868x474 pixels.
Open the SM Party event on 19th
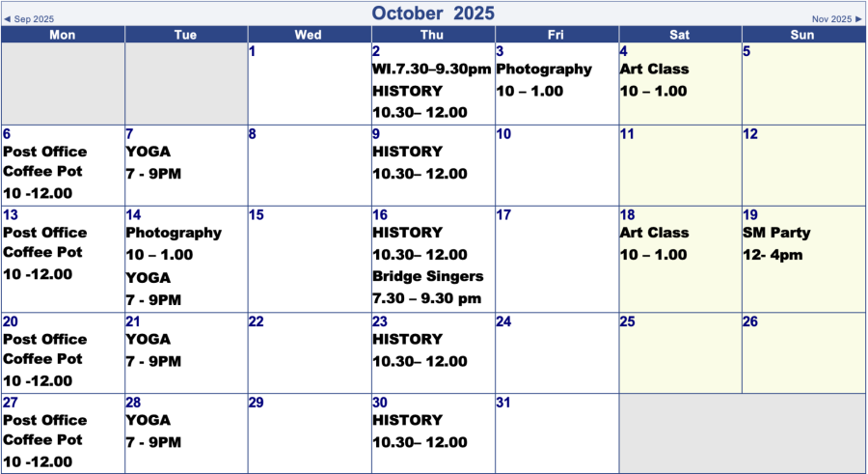(x=776, y=233)
